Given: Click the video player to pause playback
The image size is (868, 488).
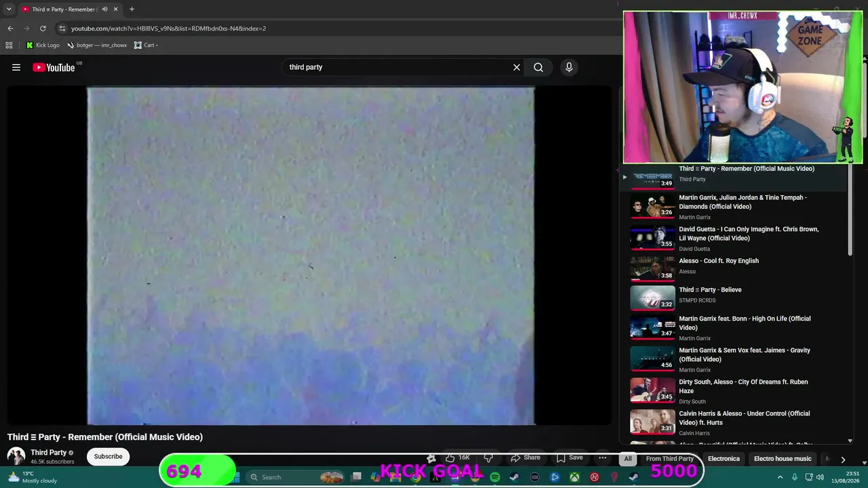Looking at the screenshot, I should [x=311, y=256].
